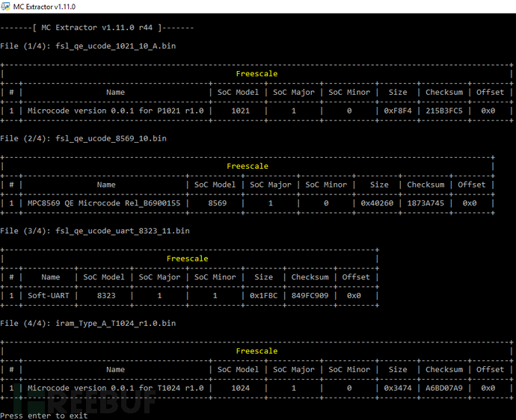Click the size value 0x40260

click(377, 203)
